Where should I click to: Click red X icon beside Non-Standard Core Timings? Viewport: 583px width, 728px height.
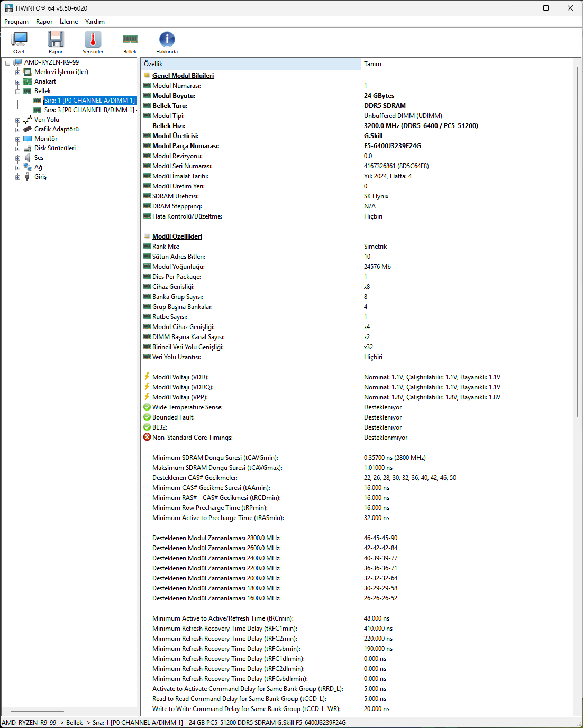tap(147, 437)
